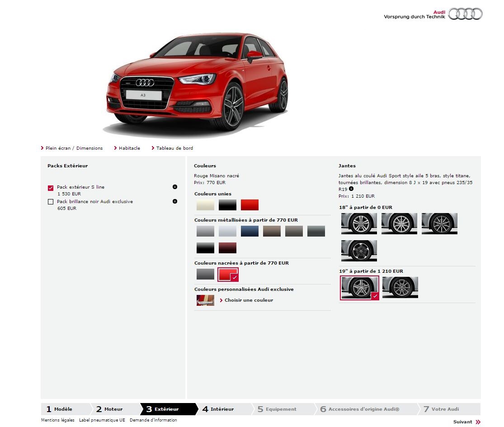Show the Habitacle interior view
This screenshot has width=504, height=427.
[x=129, y=148]
